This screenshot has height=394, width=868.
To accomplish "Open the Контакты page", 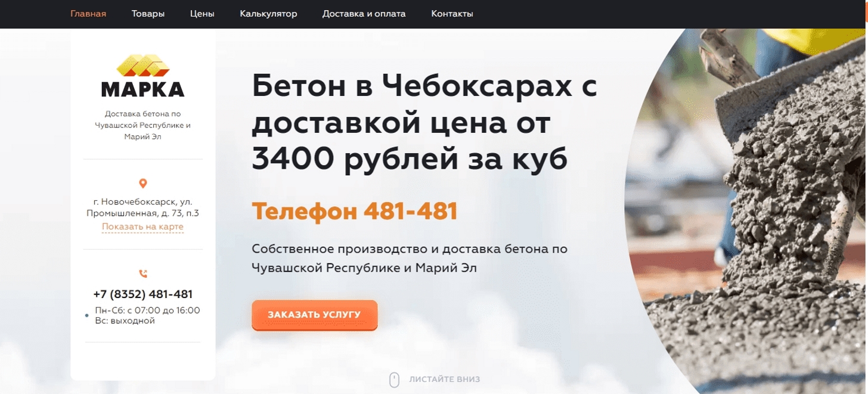I will coord(452,14).
